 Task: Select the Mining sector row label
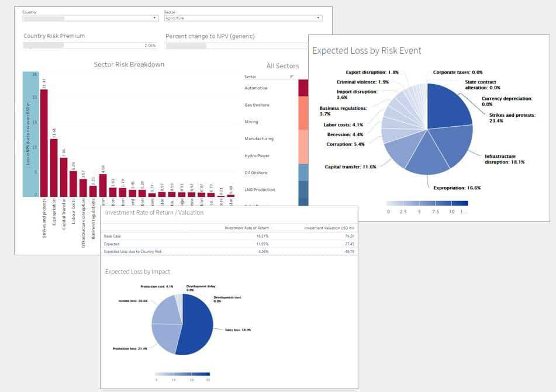click(x=251, y=122)
